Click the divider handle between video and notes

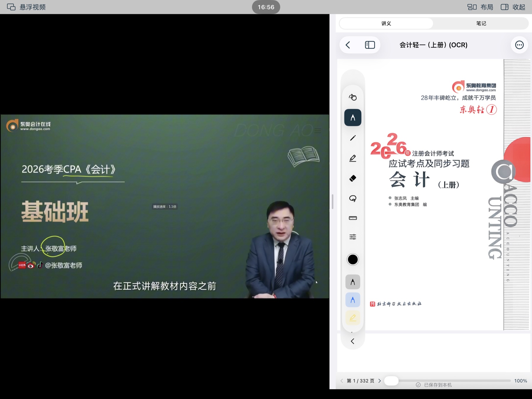(x=332, y=202)
